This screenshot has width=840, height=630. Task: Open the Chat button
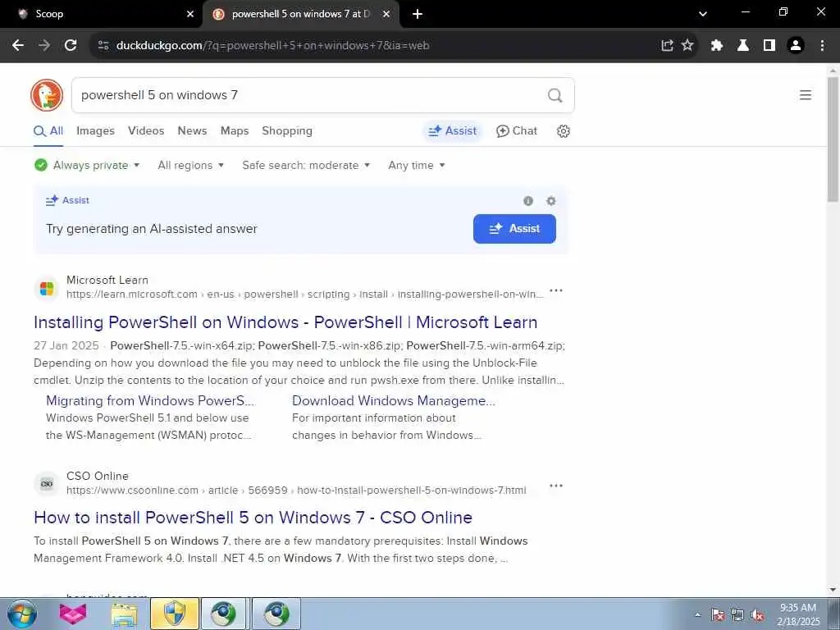click(x=517, y=130)
